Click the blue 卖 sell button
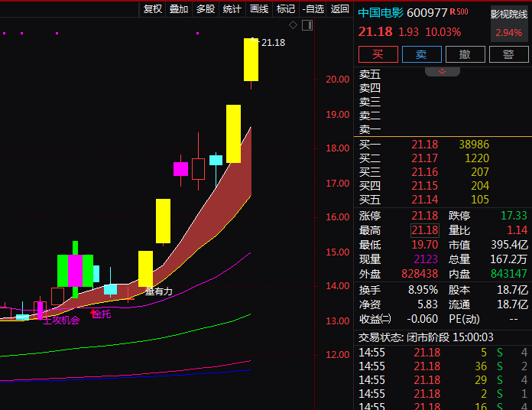 pos(421,54)
